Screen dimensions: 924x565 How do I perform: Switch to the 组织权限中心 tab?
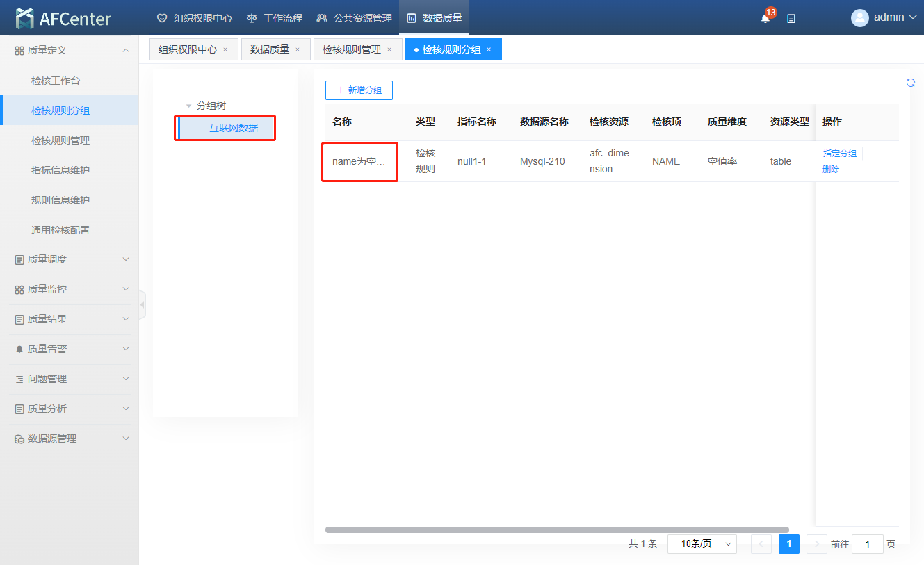(188, 49)
